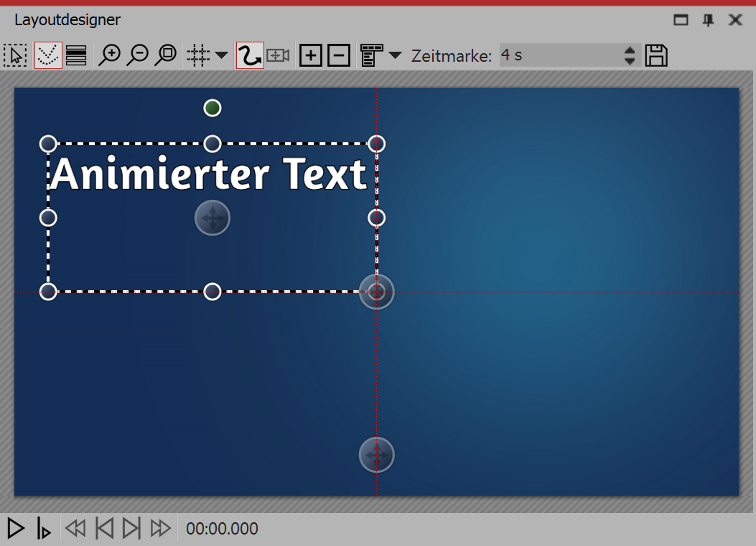Increase the Zeitmarke value with the stepper
Screen dimensions: 756x546
628,51
